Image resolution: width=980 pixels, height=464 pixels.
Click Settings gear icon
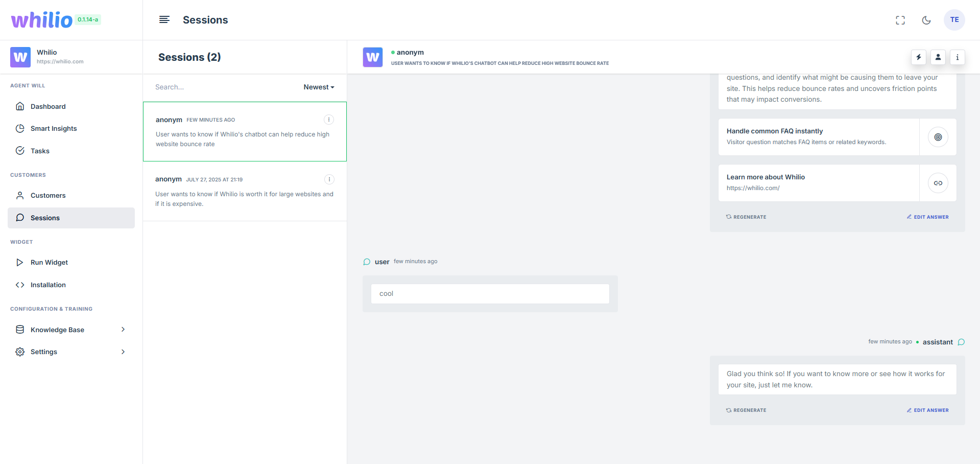tap(20, 352)
